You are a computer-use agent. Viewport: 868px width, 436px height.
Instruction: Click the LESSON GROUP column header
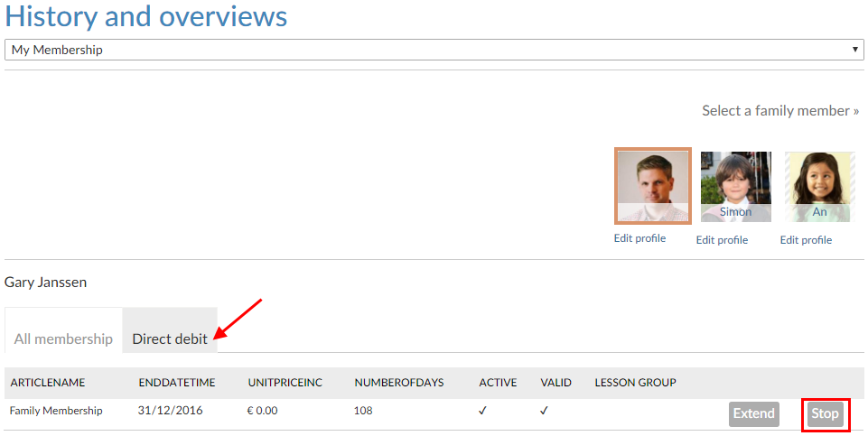point(635,383)
